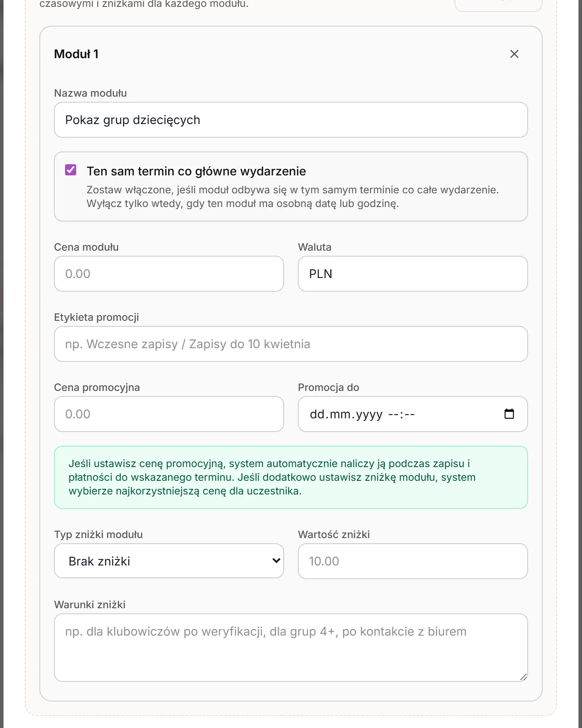Viewport: 582px width, 728px height.
Task: Grab the resize handle of Warunki zniżki textarea
Action: [x=523, y=677]
